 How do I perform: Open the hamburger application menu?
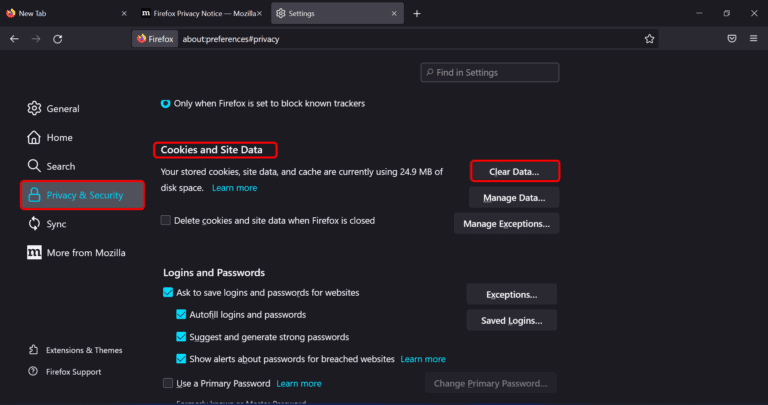coord(754,38)
